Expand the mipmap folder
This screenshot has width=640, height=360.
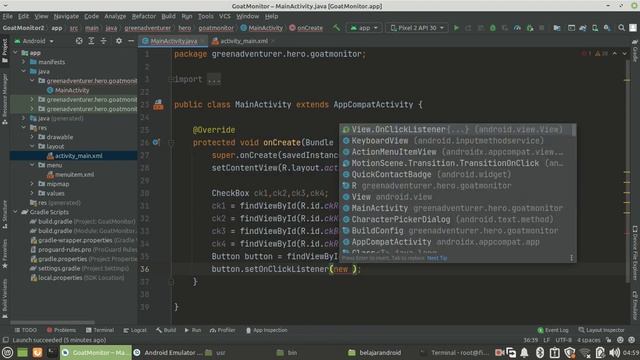pos(32,184)
